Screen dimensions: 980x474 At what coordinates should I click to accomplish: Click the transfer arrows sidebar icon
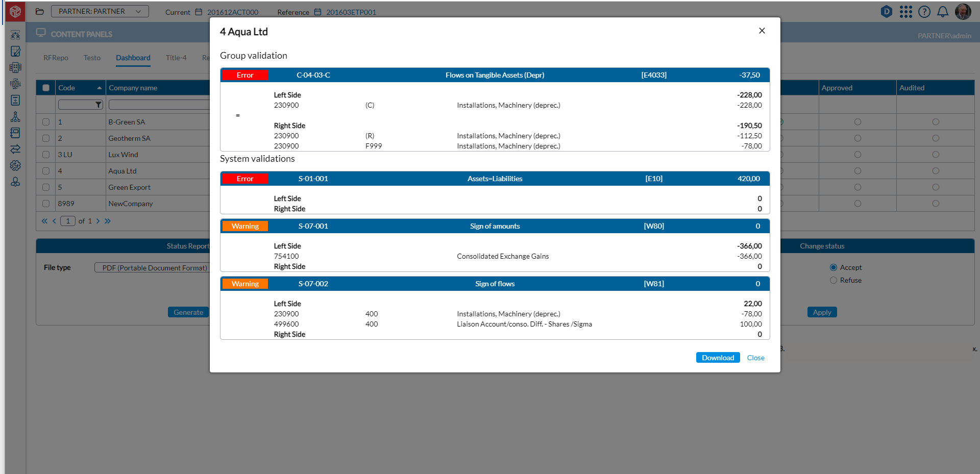[15, 149]
